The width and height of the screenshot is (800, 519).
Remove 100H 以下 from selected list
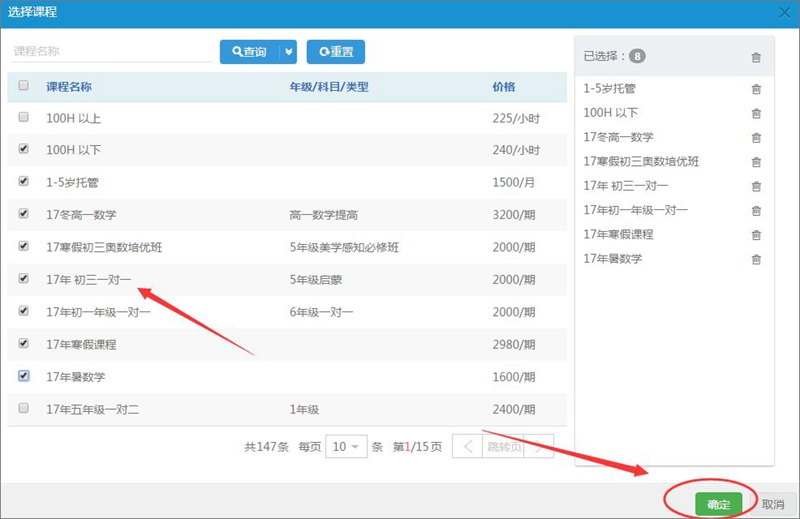[756, 113]
